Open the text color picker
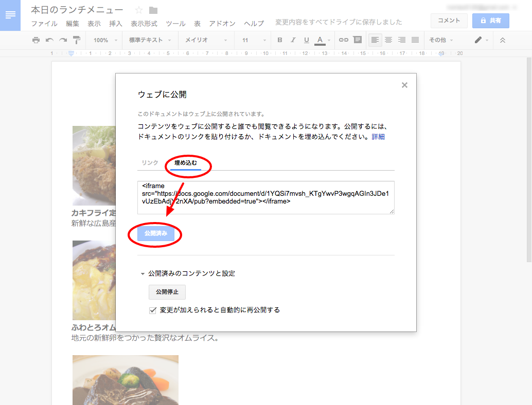This screenshot has height=405, width=532. pos(322,40)
